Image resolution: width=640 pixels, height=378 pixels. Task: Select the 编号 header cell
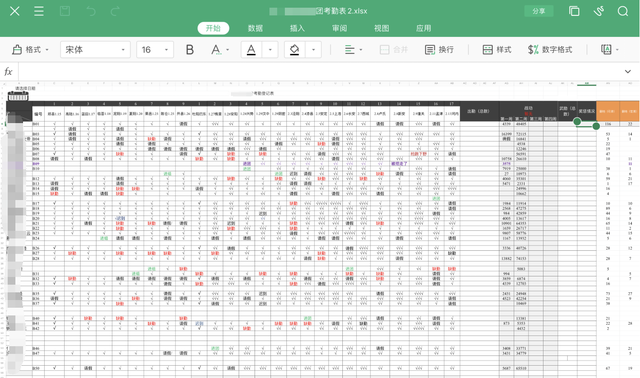click(x=38, y=113)
